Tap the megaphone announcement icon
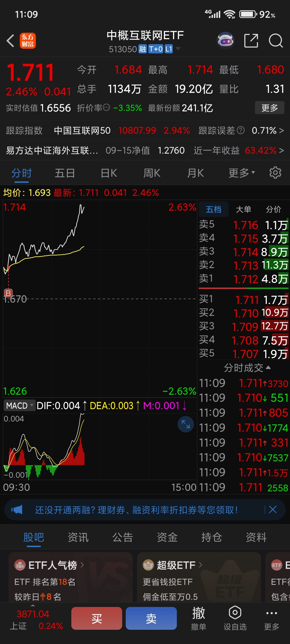290x644 pixels. 17,510
